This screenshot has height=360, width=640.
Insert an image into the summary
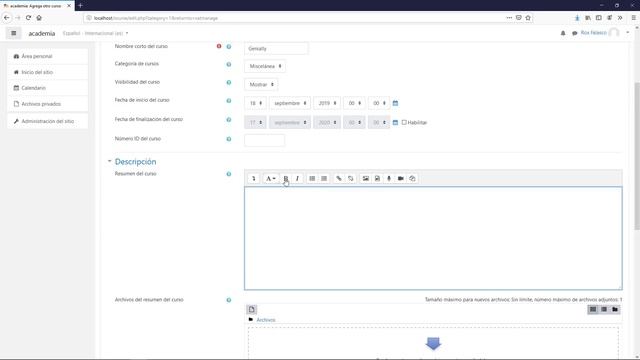[366, 178]
